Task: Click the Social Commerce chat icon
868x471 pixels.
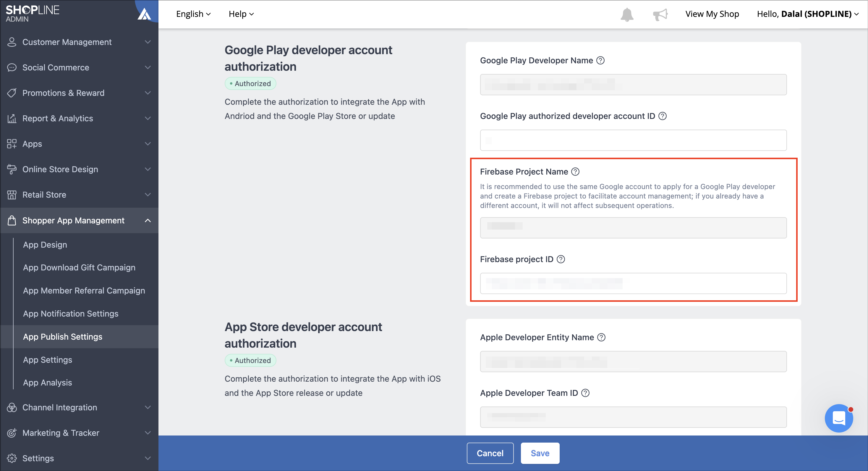Action: pyautogui.click(x=12, y=67)
